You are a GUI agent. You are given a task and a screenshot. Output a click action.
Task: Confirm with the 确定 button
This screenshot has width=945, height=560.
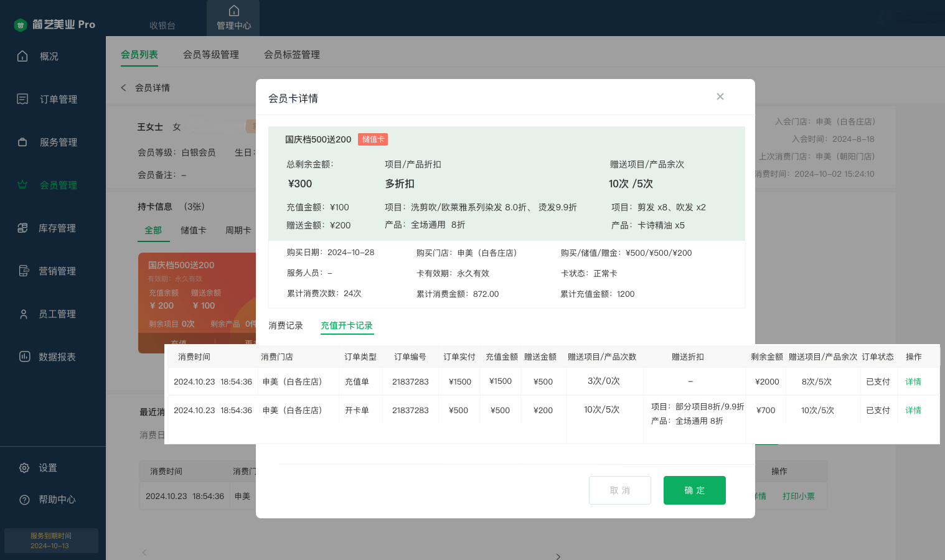[x=694, y=490]
